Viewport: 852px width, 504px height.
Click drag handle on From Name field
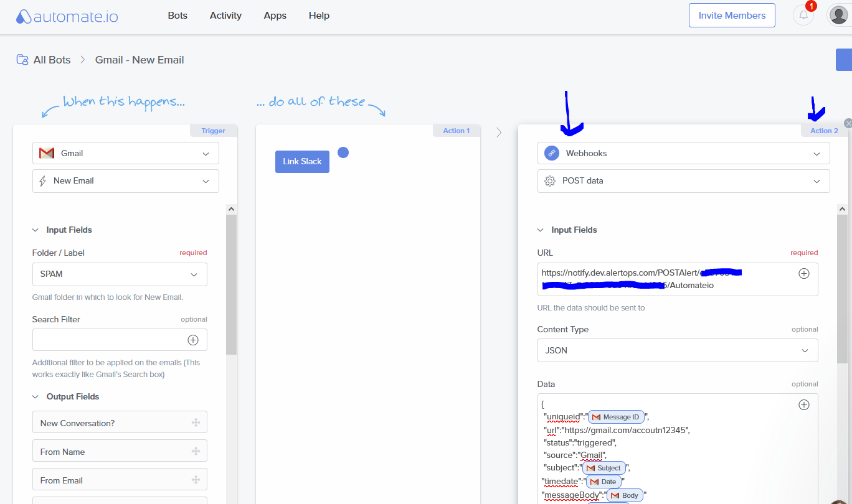click(x=196, y=451)
